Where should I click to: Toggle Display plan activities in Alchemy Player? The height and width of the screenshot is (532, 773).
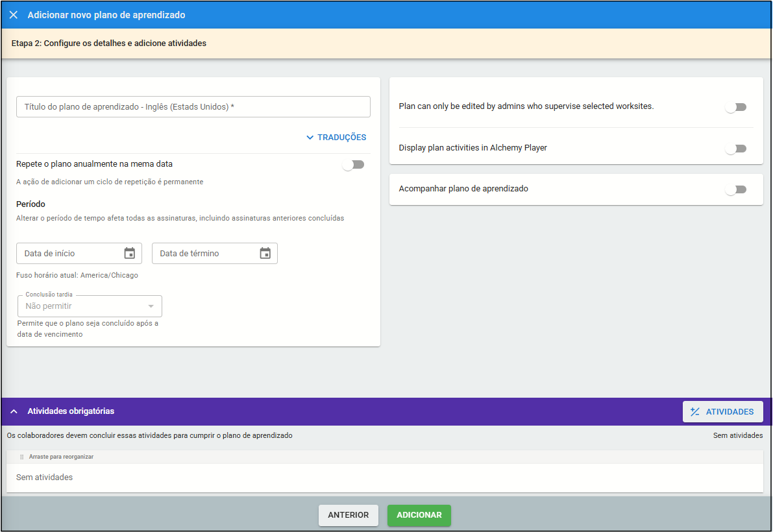tap(735, 149)
